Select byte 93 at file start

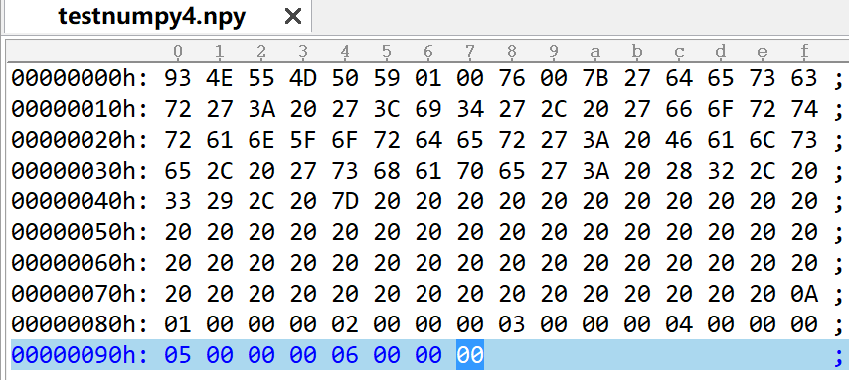[x=178, y=78]
